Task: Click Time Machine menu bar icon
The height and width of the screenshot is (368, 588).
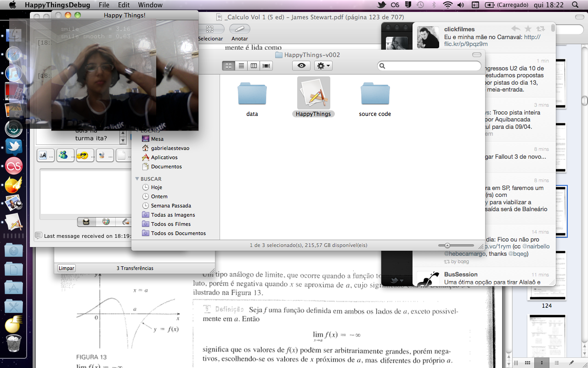Action: [x=420, y=5]
